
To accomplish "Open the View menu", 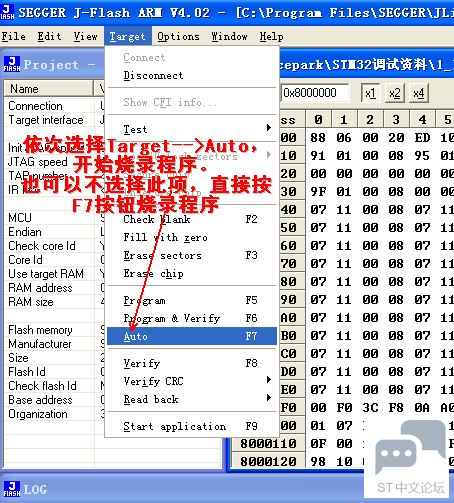I will point(86,36).
